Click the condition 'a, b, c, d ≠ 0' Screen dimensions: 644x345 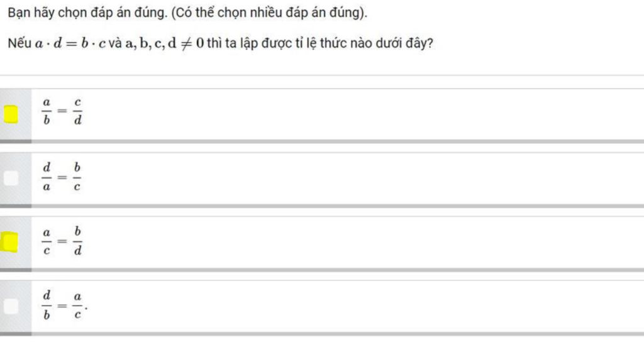click(164, 43)
